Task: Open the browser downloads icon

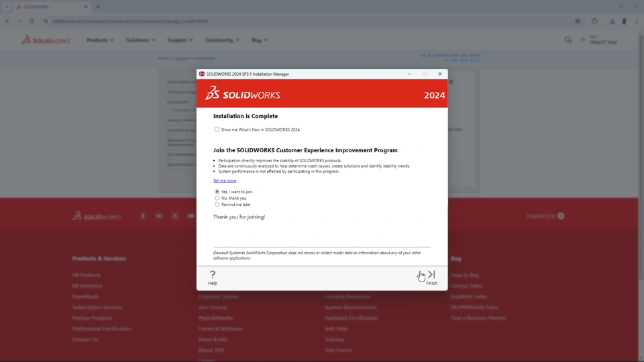Action: coord(612,21)
